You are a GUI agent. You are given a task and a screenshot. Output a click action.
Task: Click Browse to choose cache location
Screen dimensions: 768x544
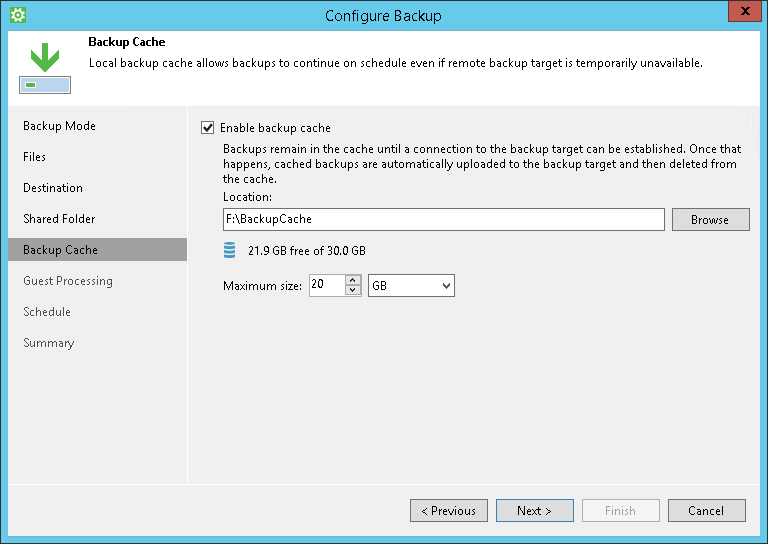(x=710, y=220)
